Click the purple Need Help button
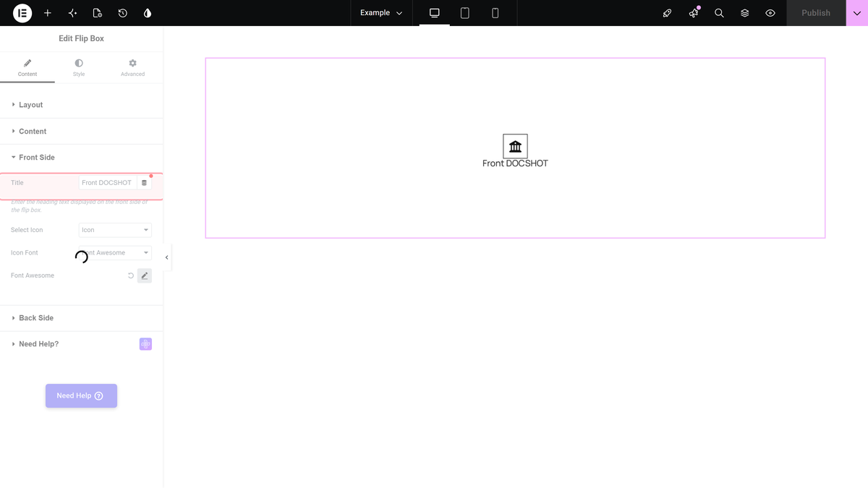Screen dimensions: 868x488 [81, 395]
